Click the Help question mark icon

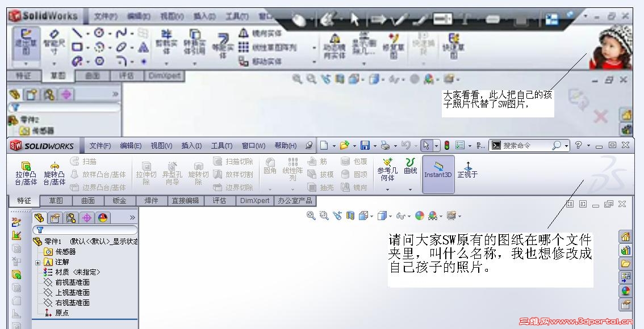tap(578, 145)
